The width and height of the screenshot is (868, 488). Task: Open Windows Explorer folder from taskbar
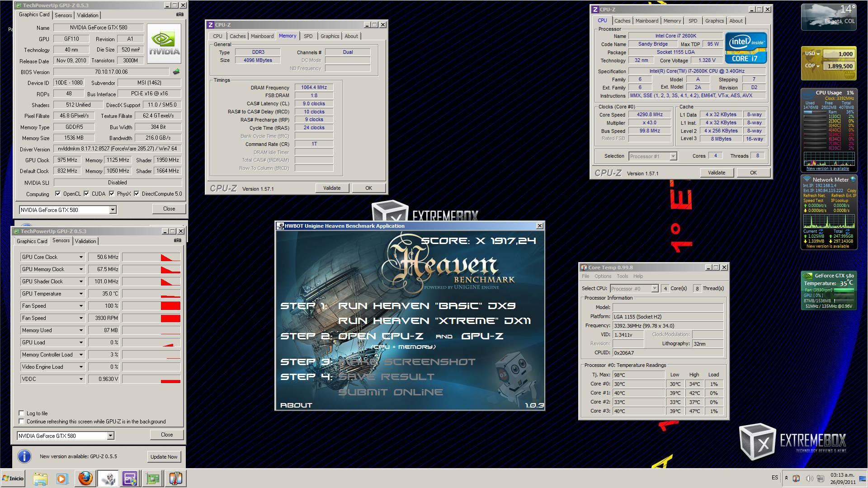click(40, 479)
